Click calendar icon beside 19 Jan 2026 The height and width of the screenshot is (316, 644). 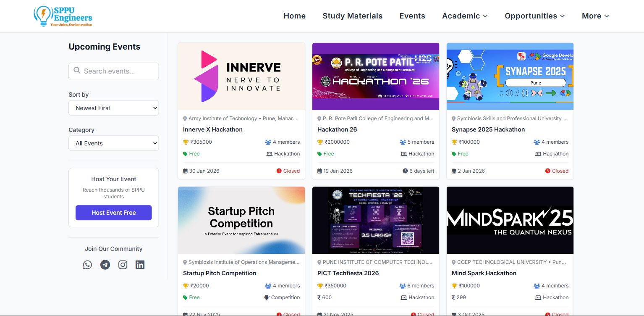pyautogui.click(x=320, y=171)
